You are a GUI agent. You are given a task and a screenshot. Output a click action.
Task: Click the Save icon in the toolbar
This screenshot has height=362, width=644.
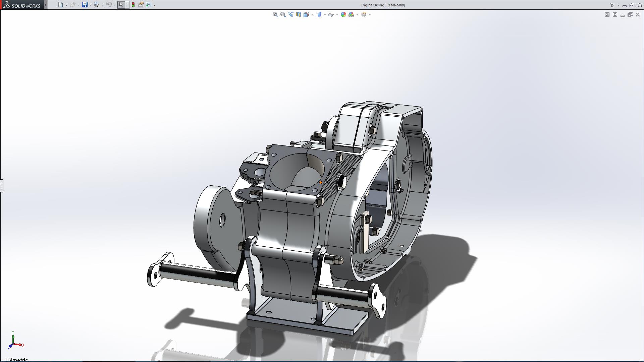tap(85, 5)
